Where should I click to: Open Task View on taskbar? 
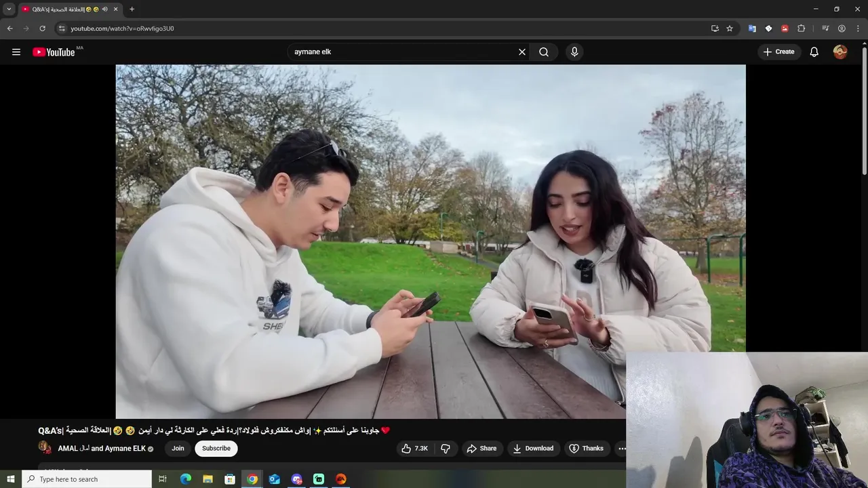click(163, 479)
